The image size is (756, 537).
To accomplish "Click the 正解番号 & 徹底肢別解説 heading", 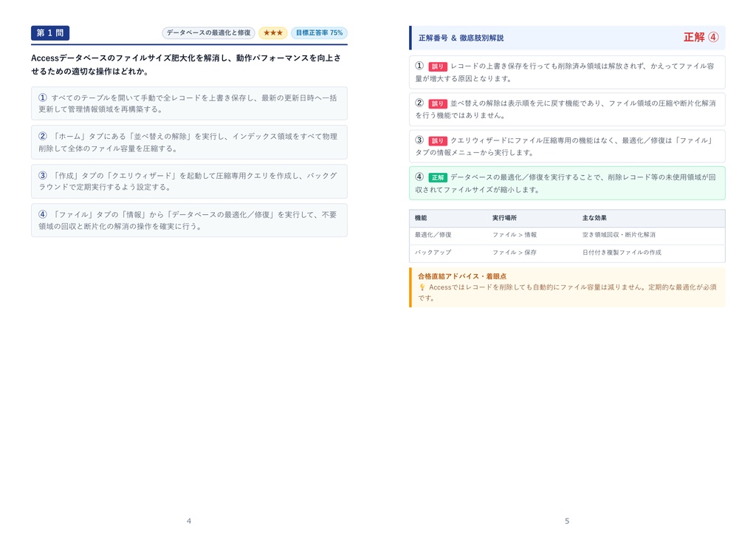I will pos(461,38).
